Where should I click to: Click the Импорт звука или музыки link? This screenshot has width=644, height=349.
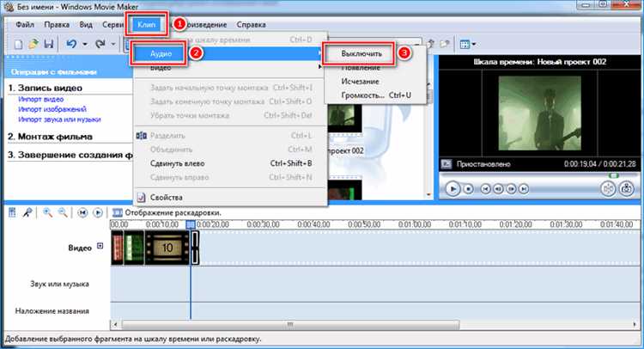point(59,119)
